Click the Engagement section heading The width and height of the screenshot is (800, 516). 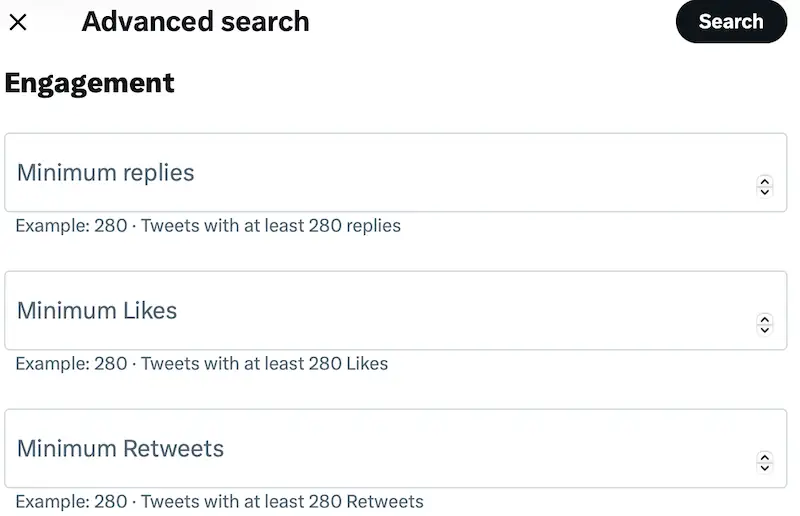90,83
